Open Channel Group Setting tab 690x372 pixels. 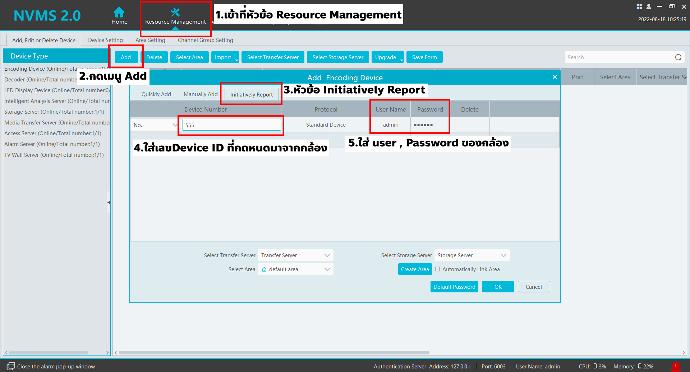coord(205,40)
